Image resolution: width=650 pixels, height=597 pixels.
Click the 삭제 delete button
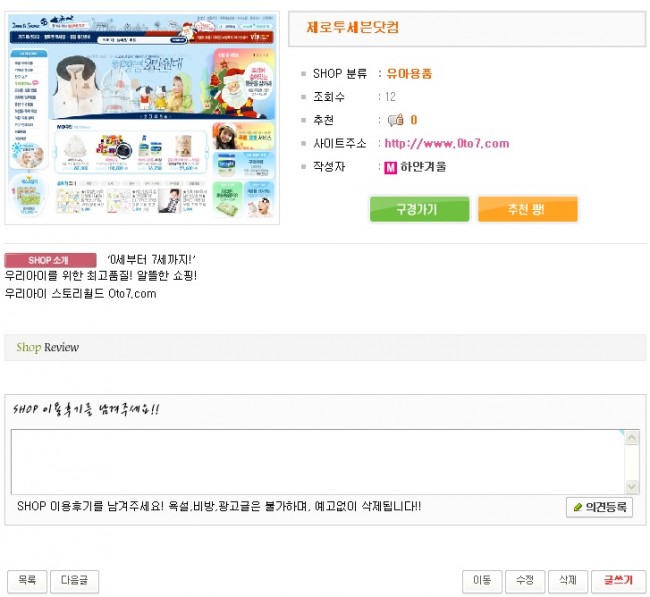(x=568, y=580)
